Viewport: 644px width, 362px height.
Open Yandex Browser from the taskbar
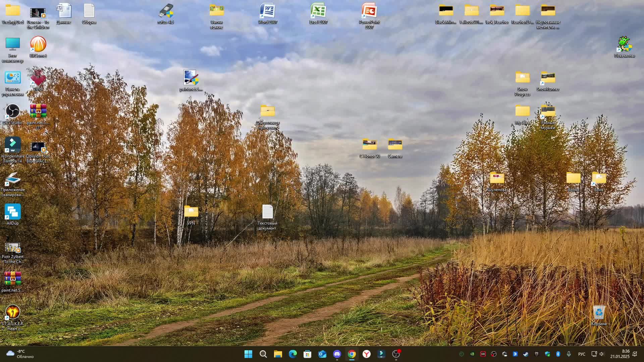pyautogui.click(x=366, y=354)
